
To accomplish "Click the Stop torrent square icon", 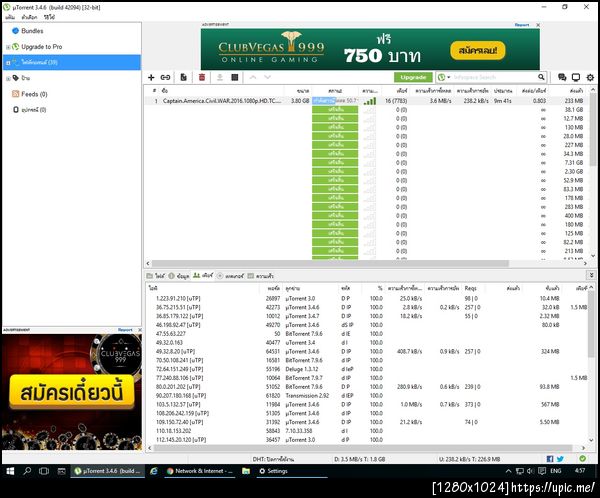I will 235,77.
